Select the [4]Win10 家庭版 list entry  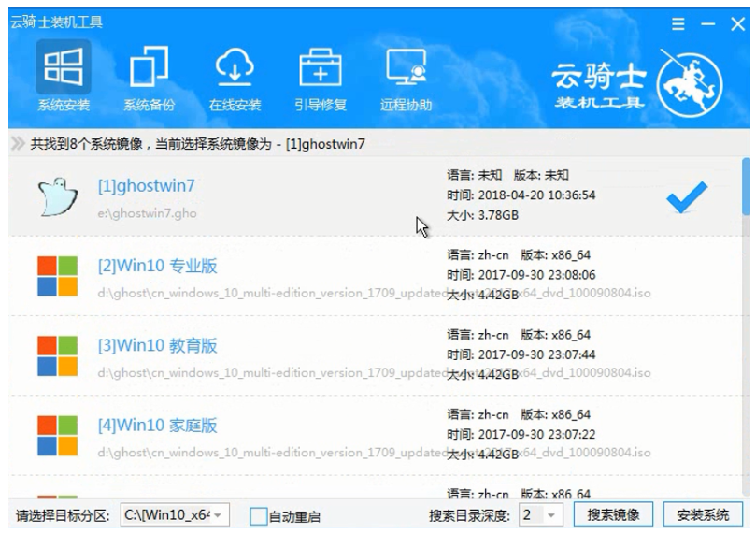pyautogui.click(x=158, y=427)
